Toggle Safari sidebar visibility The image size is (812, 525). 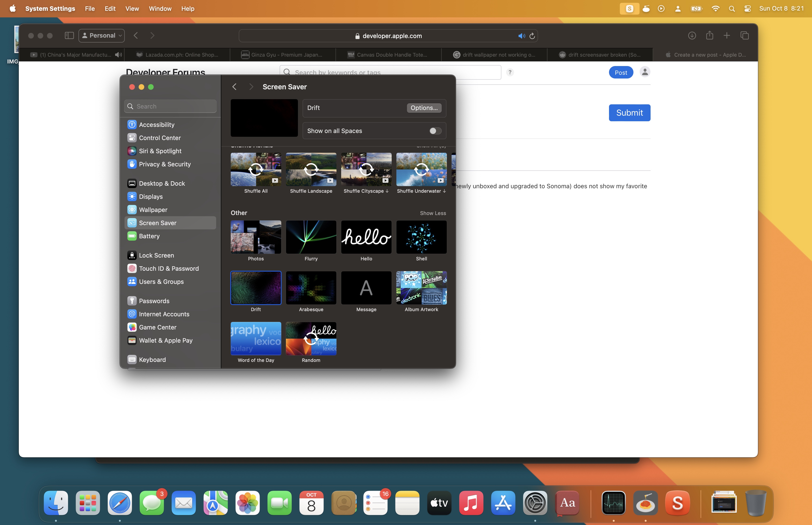(69, 35)
